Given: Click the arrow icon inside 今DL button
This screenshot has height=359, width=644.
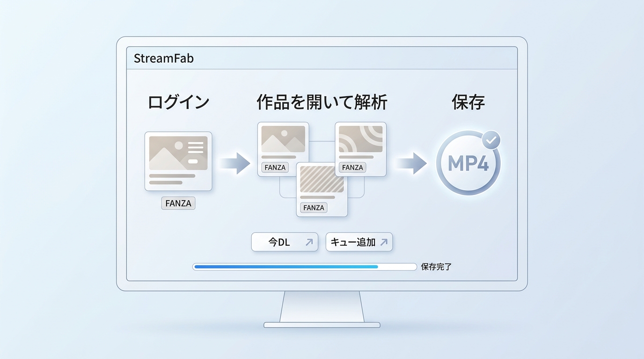Looking at the screenshot, I should click(x=309, y=242).
